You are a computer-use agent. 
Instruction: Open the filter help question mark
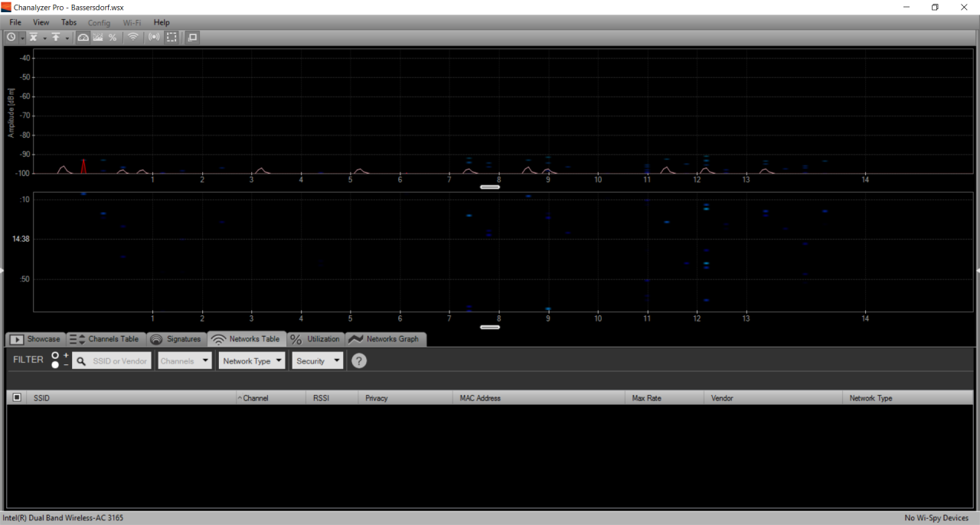pos(359,361)
